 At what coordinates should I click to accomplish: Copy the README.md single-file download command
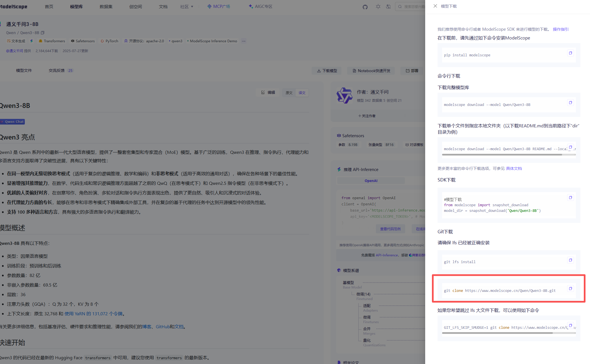click(x=570, y=147)
